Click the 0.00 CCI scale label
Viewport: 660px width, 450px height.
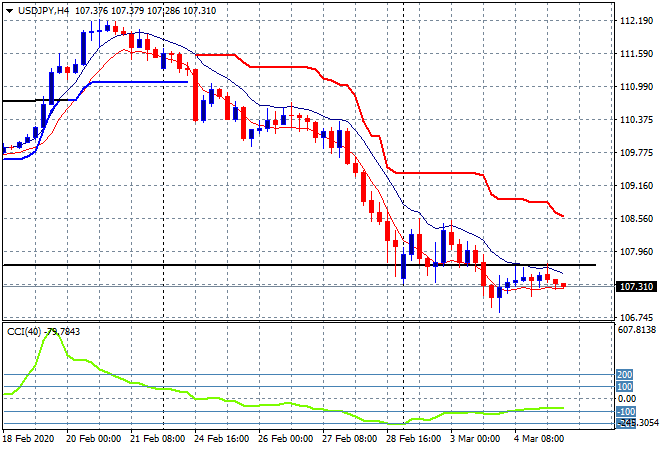(x=627, y=399)
